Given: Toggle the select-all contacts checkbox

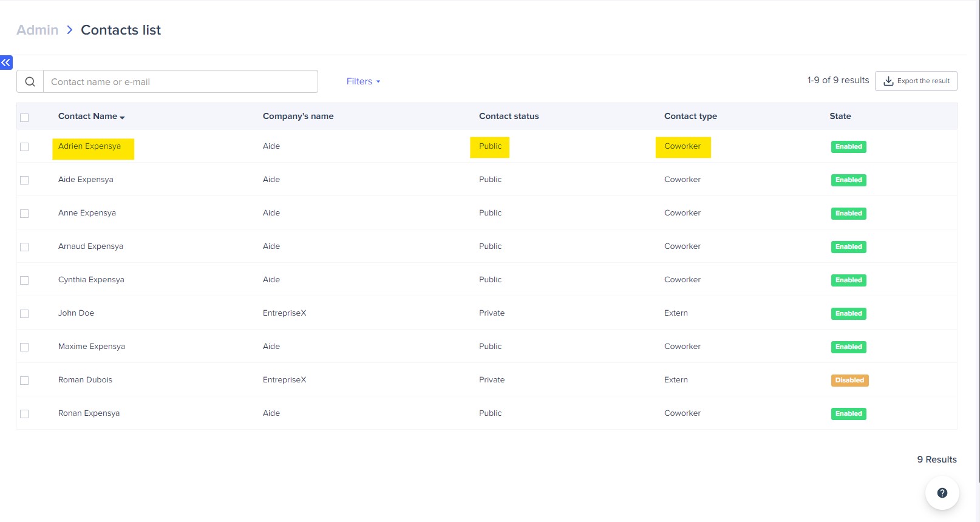Looking at the screenshot, I should point(24,118).
